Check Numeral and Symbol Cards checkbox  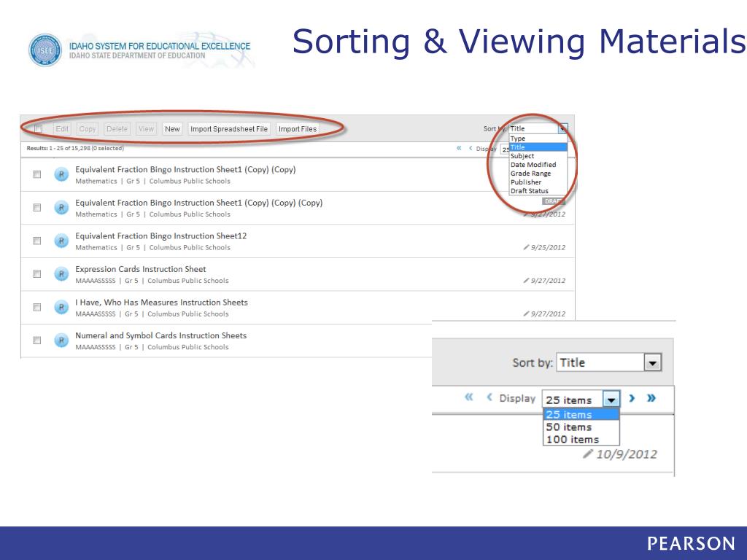click(x=36, y=341)
